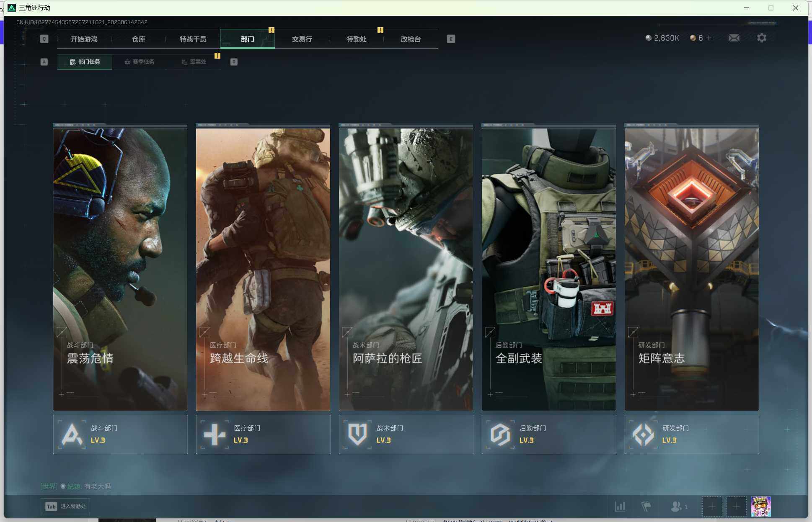Image resolution: width=812 pixels, height=522 pixels.
Task: Minimize the 三角洲行动 window
Action: [x=746, y=8]
